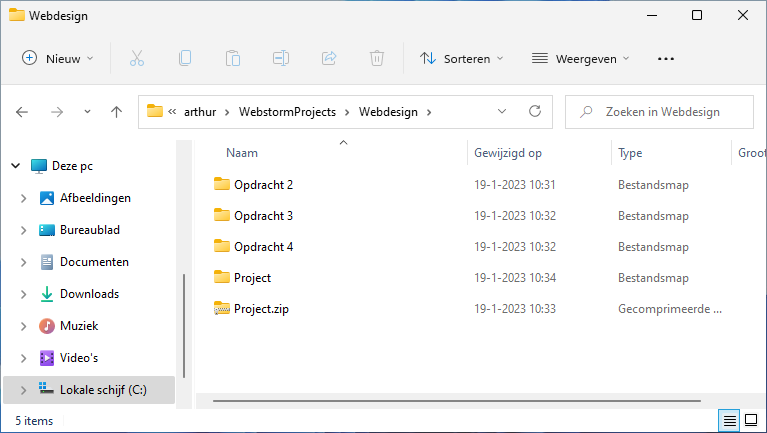767x433 pixels.
Task: Click the 19-1-2023 10:31 date cell
Action: tap(515, 185)
